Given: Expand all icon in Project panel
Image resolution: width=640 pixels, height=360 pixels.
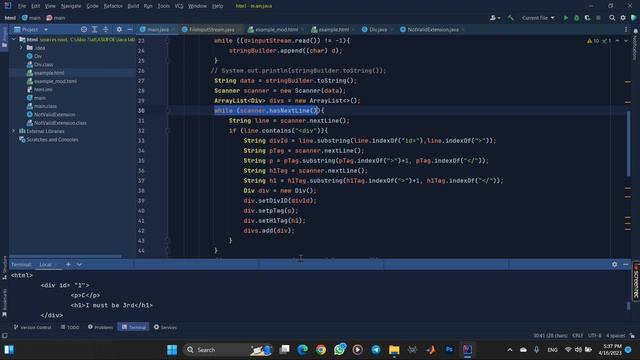Looking at the screenshot, I should coord(95,29).
